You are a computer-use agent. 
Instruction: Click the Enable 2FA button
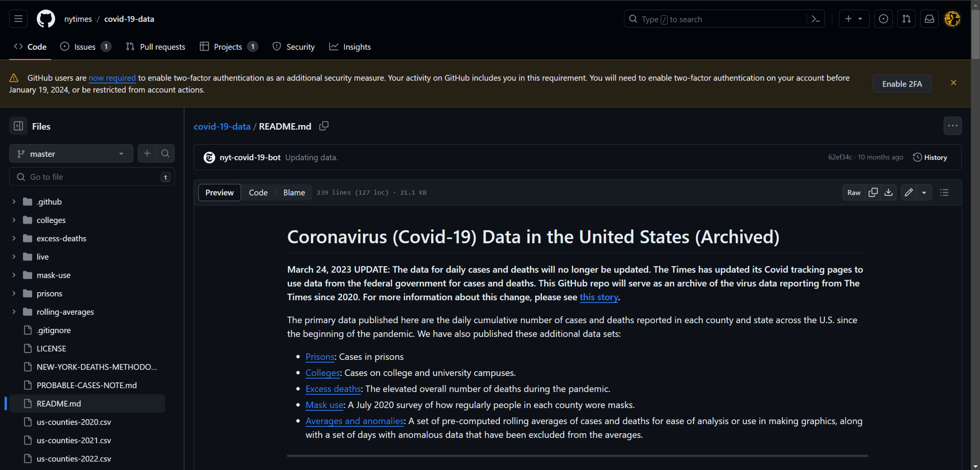click(902, 84)
